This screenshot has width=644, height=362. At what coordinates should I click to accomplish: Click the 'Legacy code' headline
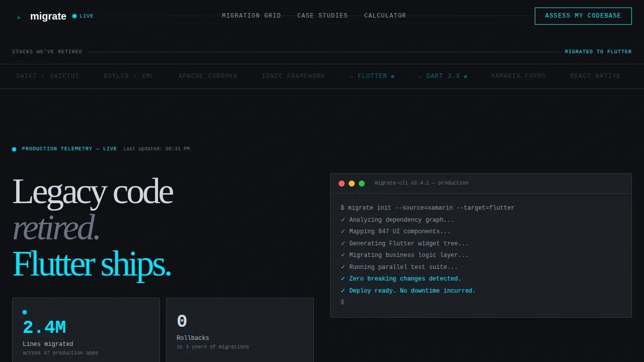click(x=92, y=192)
